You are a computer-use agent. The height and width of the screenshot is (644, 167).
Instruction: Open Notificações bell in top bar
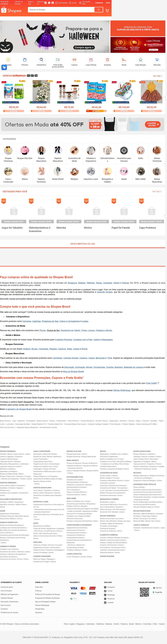[61, 3]
